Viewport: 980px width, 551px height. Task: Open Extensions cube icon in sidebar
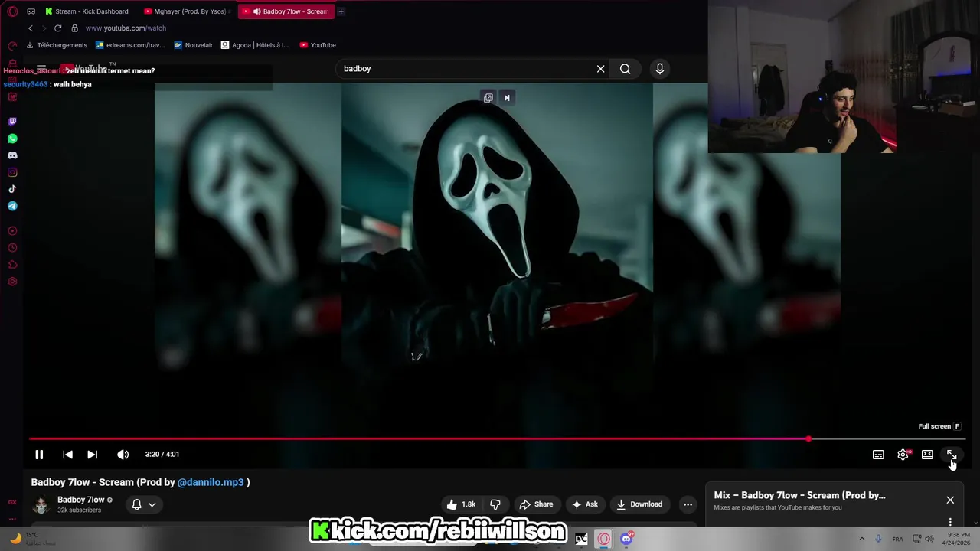12,265
